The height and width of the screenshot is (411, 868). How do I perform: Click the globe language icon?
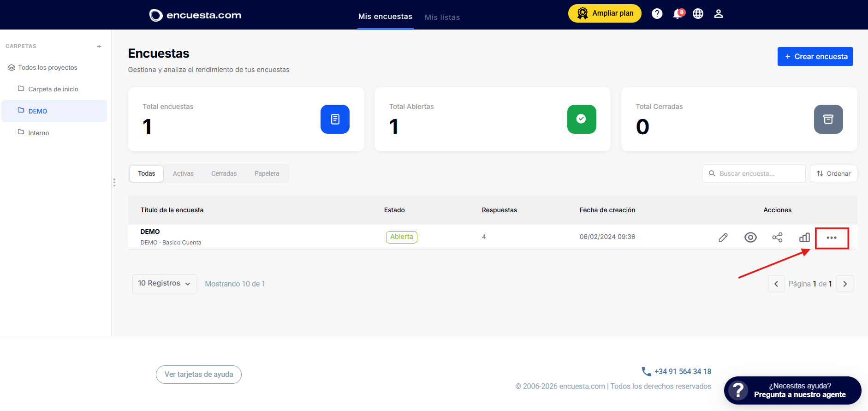click(x=698, y=14)
